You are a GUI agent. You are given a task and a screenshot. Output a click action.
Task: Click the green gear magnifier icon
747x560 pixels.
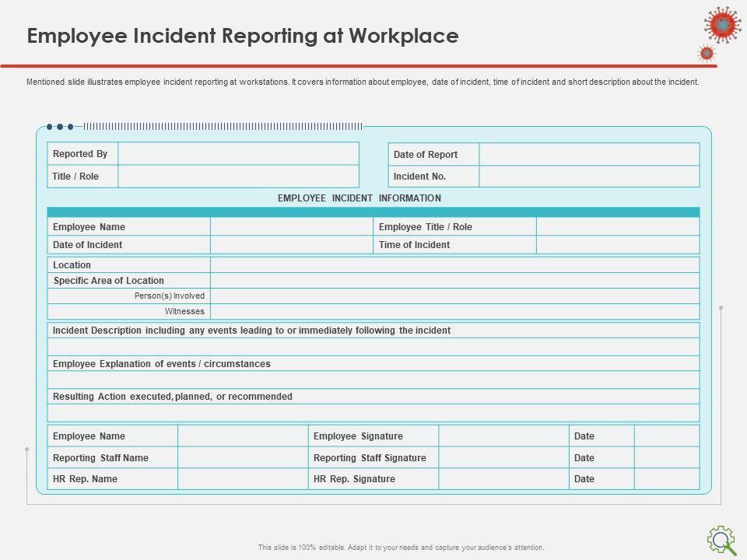[x=721, y=539]
